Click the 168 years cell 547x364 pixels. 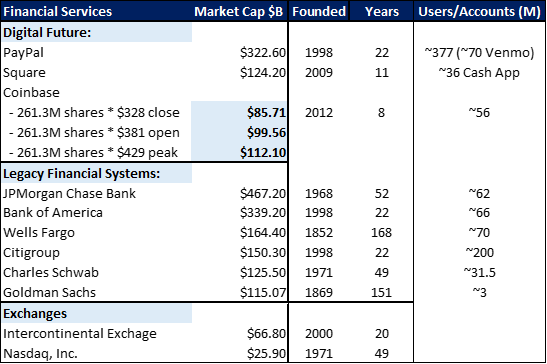point(382,232)
